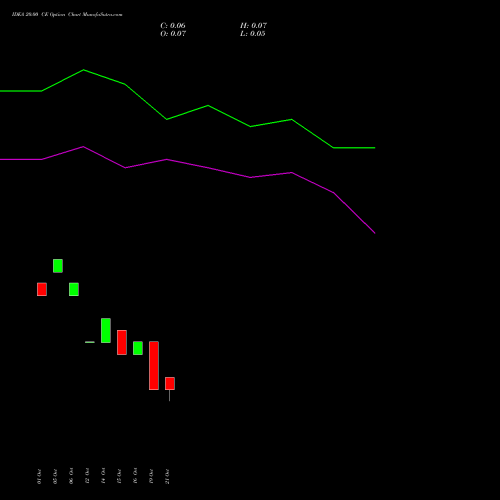Click the chart title text at top left
The height and width of the screenshot is (500, 500).
pyautogui.click(x=67, y=15)
